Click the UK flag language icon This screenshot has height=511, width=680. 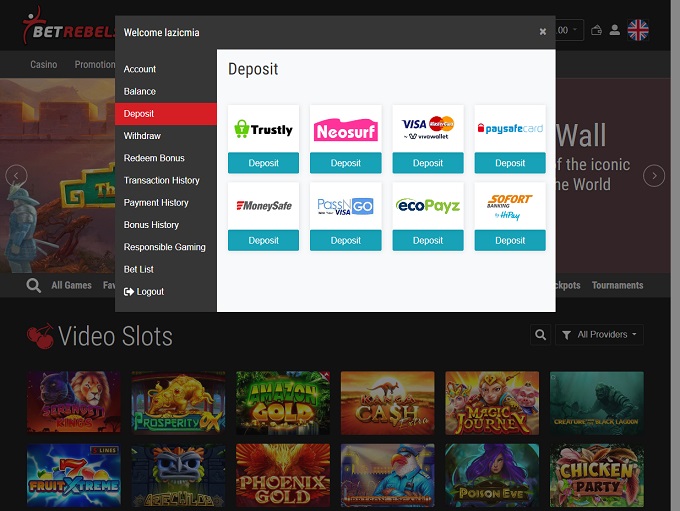tap(637, 30)
